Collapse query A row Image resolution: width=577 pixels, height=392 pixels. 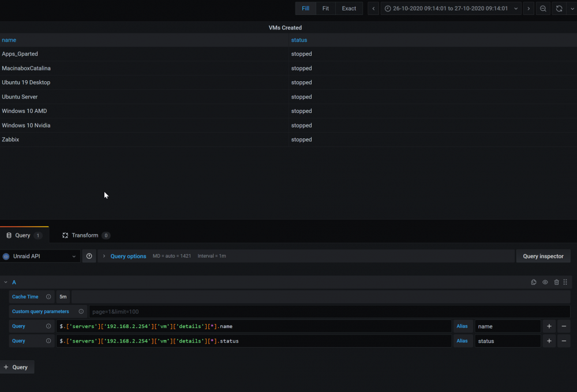pos(6,282)
